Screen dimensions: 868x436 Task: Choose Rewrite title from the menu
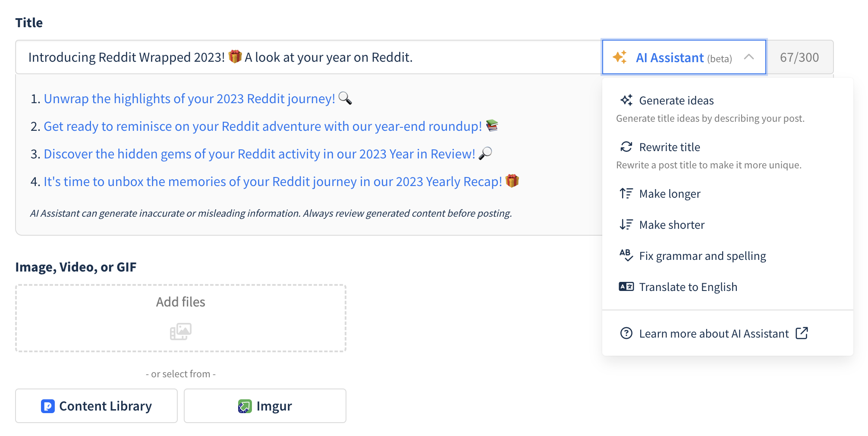coord(670,147)
